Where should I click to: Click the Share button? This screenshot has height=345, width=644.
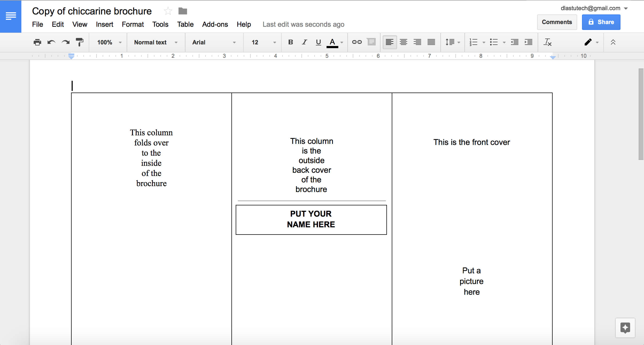point(600,22)
